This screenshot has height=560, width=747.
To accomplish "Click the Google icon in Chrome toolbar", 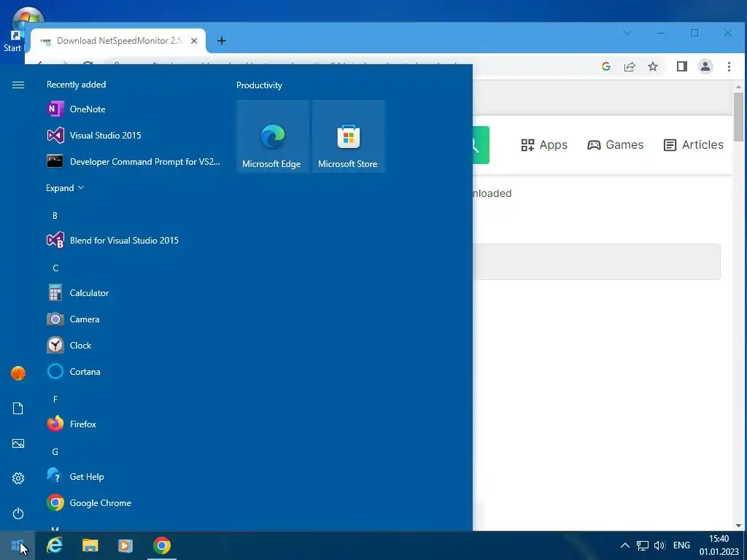I will tap(606, 66).
